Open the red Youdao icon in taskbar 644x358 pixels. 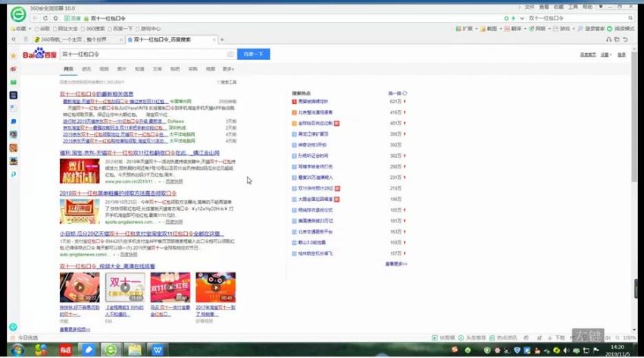click(x=65, y=350)
